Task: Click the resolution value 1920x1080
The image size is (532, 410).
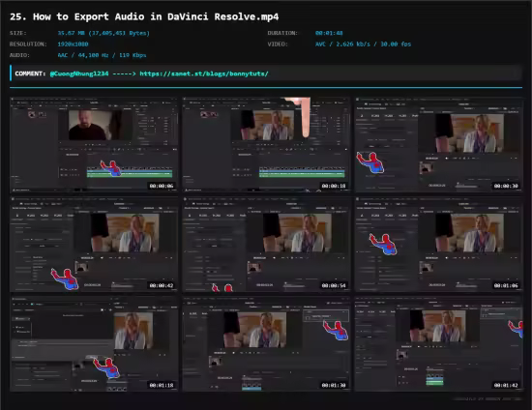Action: click(73, 44)
